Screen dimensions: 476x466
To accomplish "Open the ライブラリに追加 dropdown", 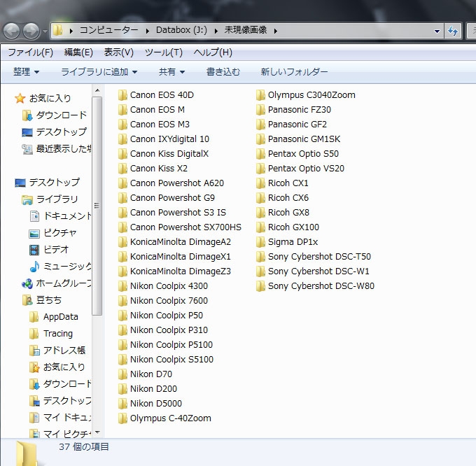I will tap(99, 72).
